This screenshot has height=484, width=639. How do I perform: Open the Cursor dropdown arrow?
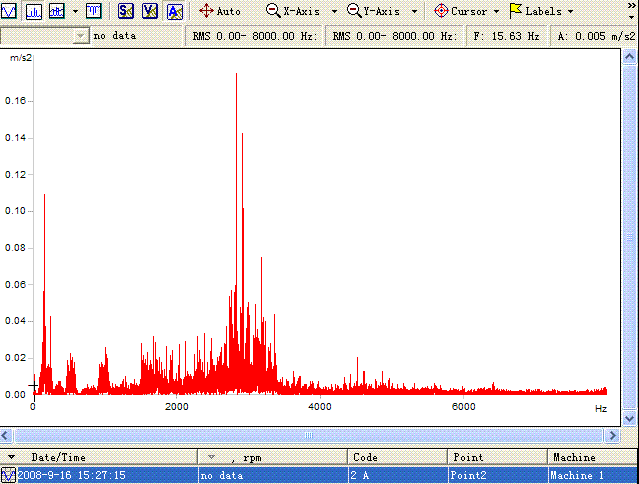coord(496,11)
